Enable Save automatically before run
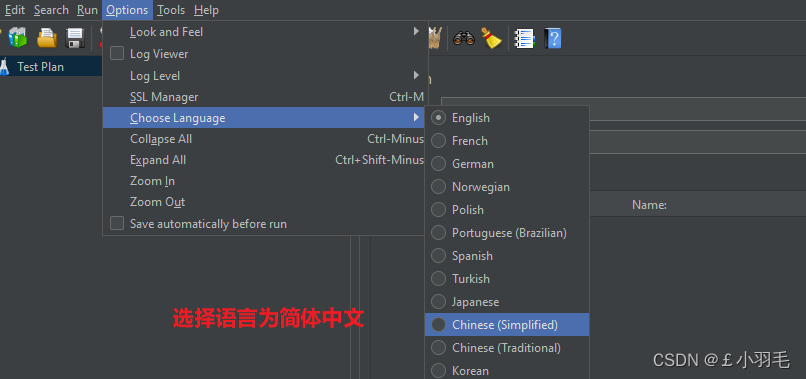Viewport: 806px width, 379px height. [117, 224]
